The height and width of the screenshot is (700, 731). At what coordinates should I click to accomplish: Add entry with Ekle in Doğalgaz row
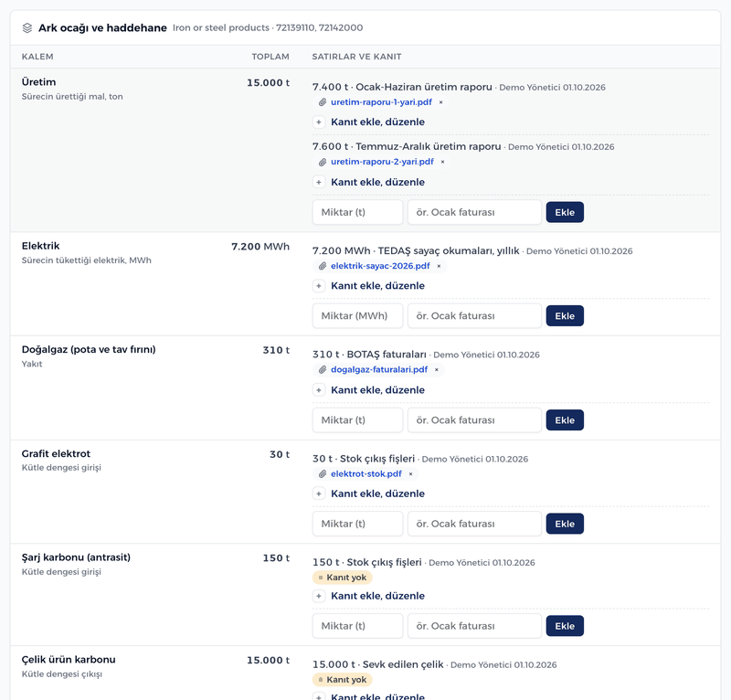565,420
